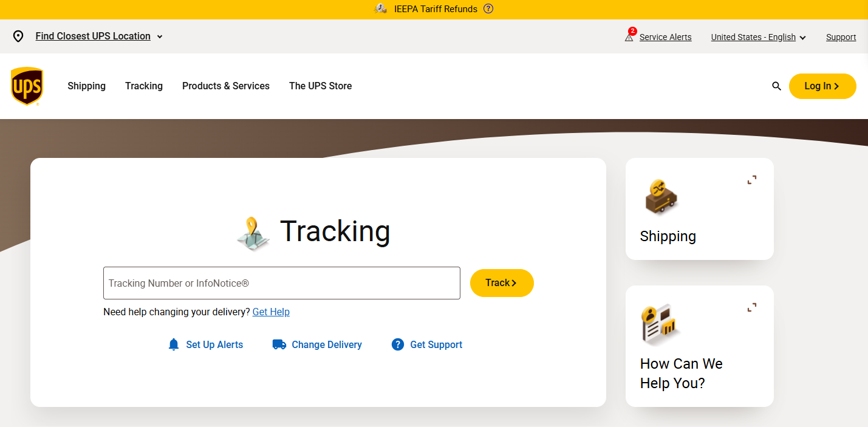The width and height of the screenshot is (868, 427).
Task: Open the United States - English language selector
Action: pos(759,37)
